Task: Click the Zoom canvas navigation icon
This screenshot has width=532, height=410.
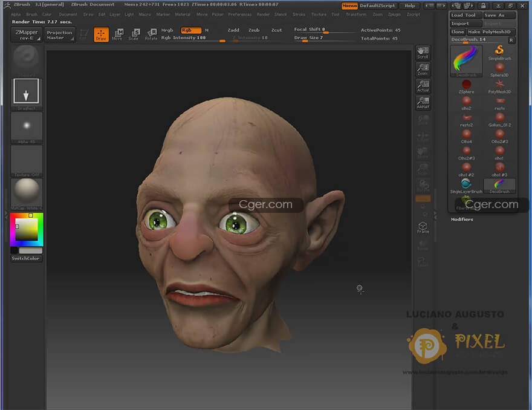Action: click(423, 69)
